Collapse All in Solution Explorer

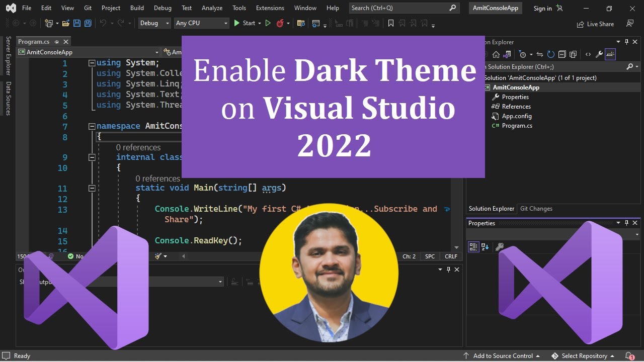(x=561, y=54)
